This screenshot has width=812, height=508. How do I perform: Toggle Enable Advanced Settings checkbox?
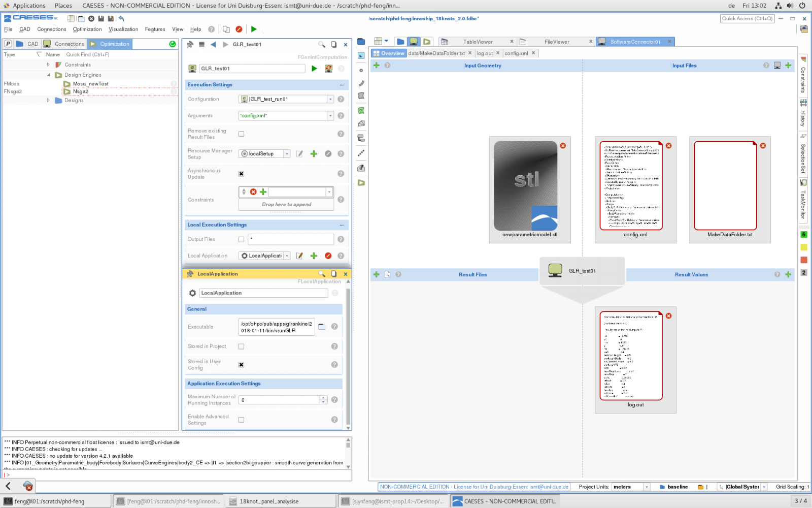point(242,420)
